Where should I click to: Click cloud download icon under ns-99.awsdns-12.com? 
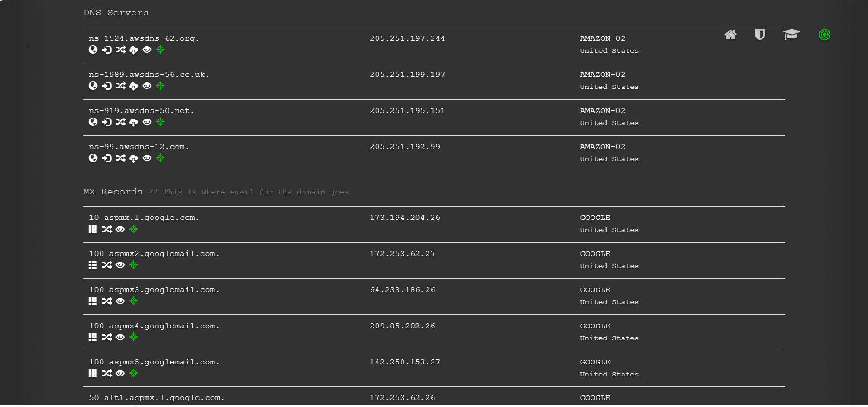(133, 158)
